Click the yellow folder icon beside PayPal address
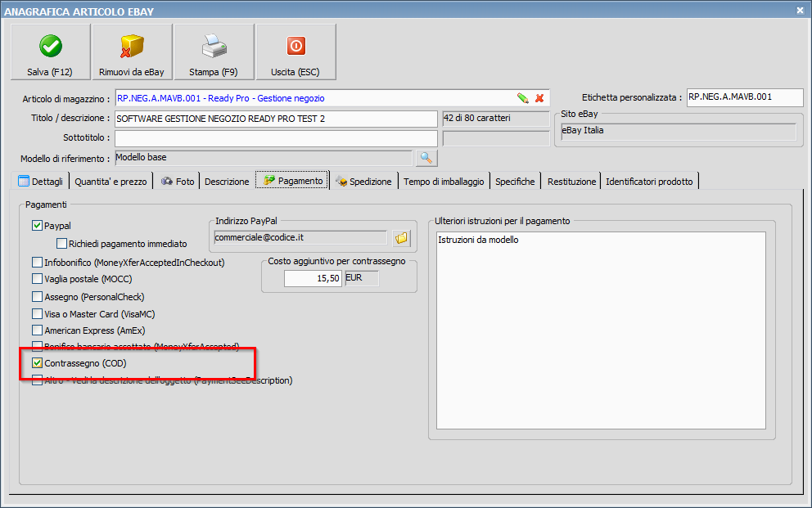The image size is (812, 508). tap(401, 238)
